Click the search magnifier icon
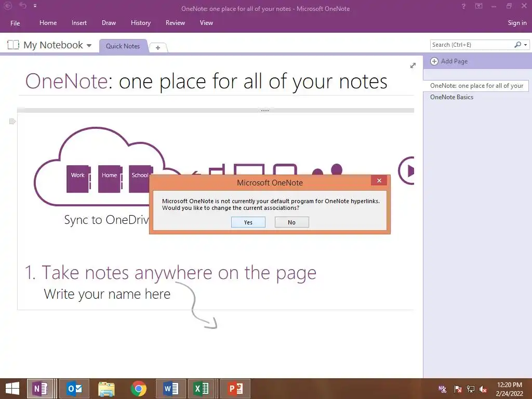Image resolution: width=532 pixels, height=399 pixels. click(518, 45)
